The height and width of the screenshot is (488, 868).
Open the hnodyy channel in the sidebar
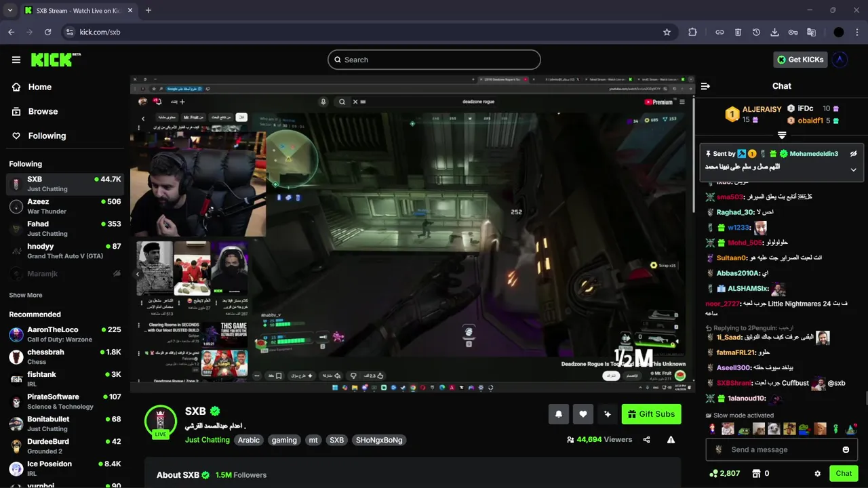click(x=65, y=251)
